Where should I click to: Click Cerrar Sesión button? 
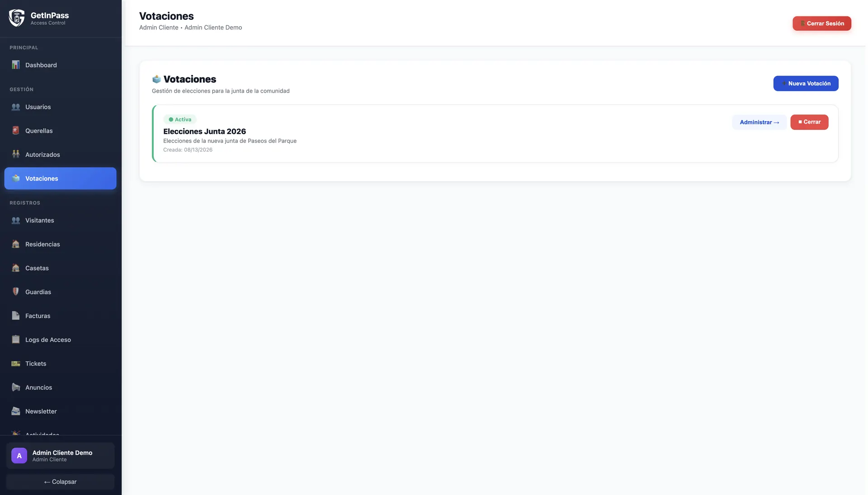(x=821, y=24)
